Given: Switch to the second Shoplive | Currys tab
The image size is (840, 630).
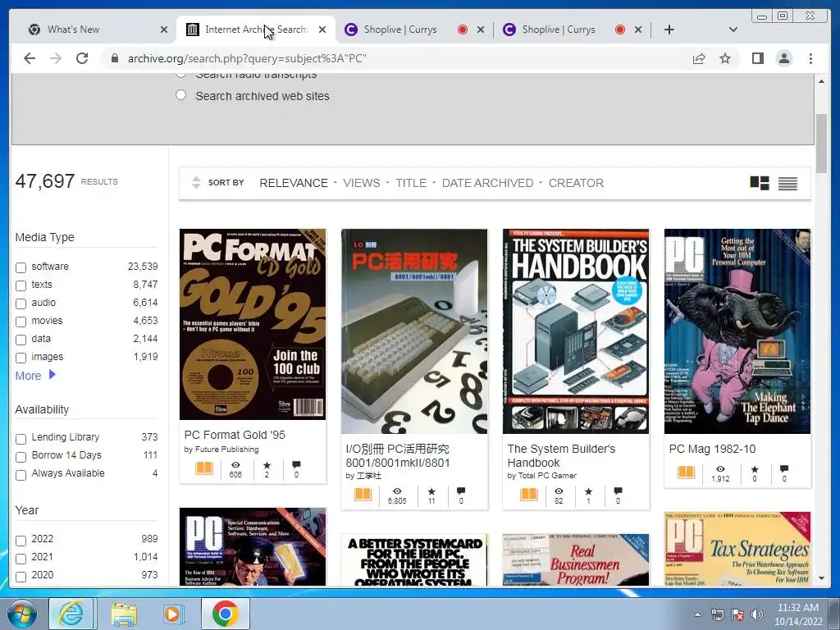Looking at the screenshot, I should pos(572,30).
